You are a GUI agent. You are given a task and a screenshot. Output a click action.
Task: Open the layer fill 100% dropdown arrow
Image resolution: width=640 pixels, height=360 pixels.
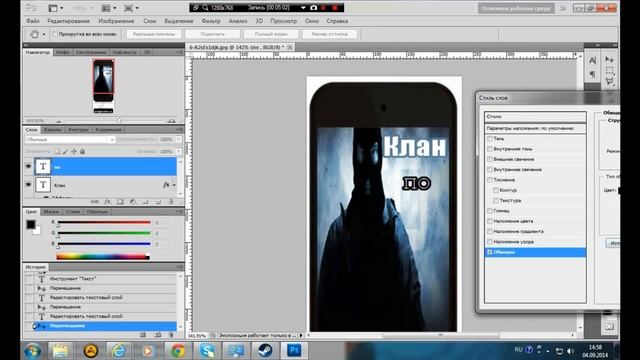178,151
